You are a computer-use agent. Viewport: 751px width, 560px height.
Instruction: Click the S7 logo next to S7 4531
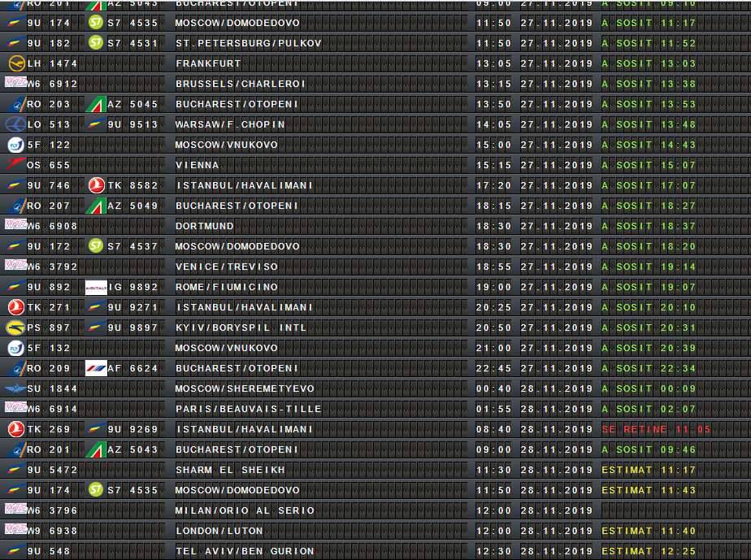pos(96,43)
